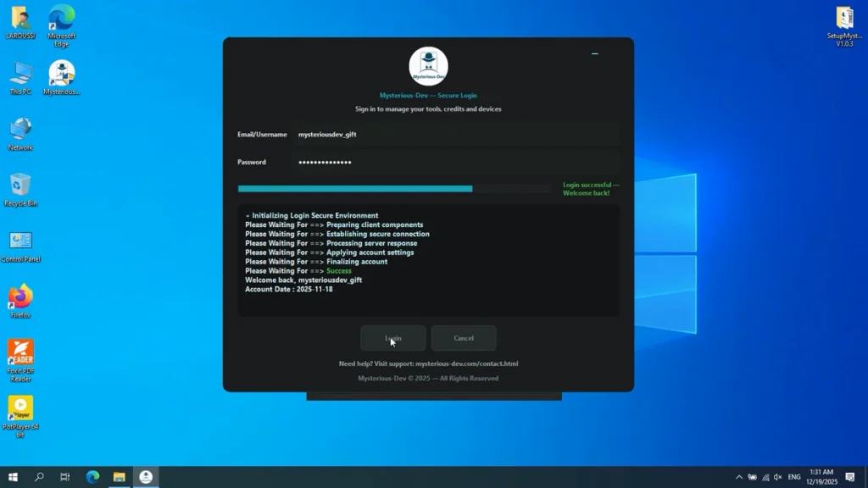Click into the Email/Username input field

pyautogui.click(x=456, y=135)
